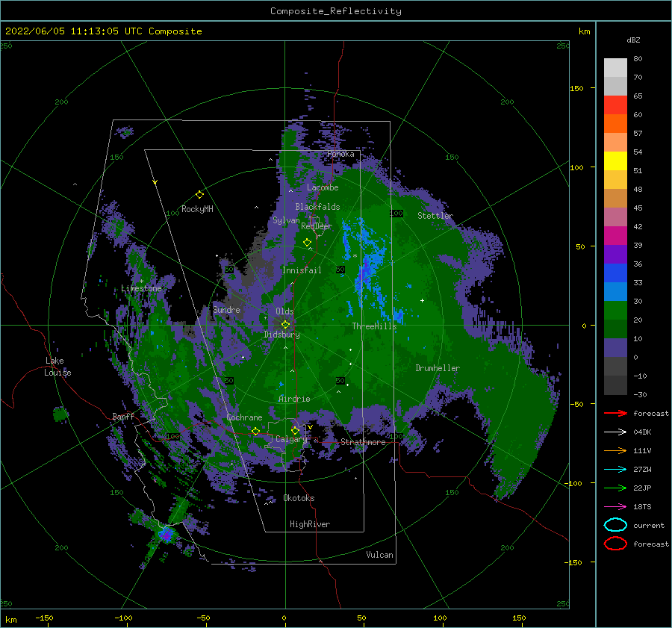Click the Lake Louise label
Viewport: 672px width, 628px height.
pos(57,367)
